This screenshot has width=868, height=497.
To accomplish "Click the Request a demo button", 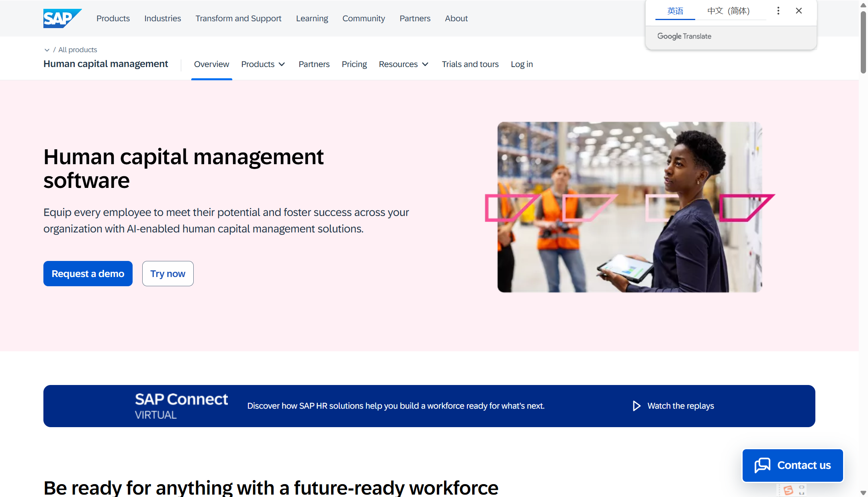I will [88, 274].
